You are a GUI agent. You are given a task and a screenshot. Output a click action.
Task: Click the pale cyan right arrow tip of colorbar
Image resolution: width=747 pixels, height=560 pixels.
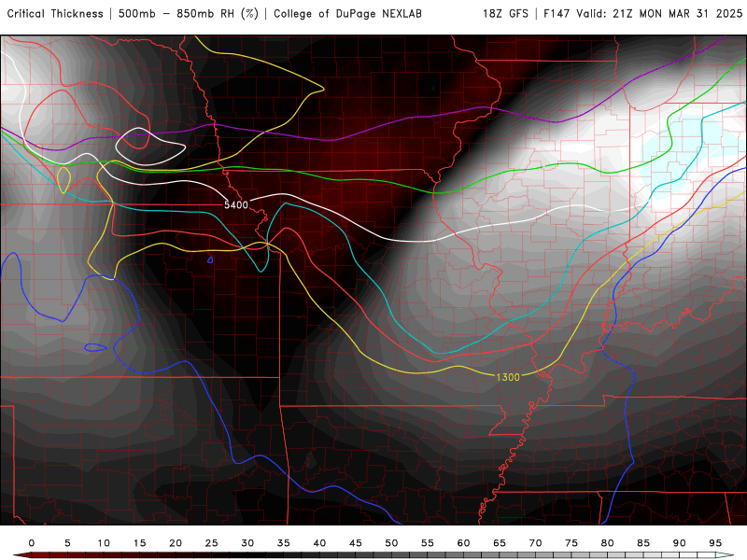(725, 555)
